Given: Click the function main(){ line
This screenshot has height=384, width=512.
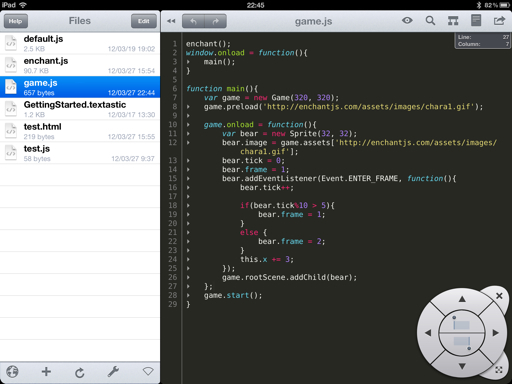Looking at the screenshot, I should pos(222,89).
